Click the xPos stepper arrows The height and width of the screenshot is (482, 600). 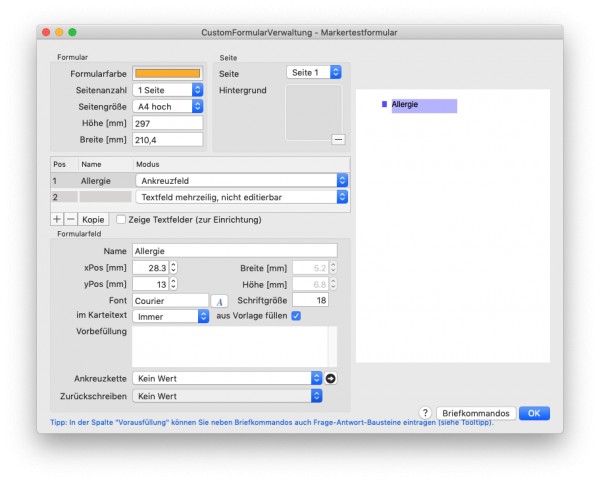tap(173, 267)
